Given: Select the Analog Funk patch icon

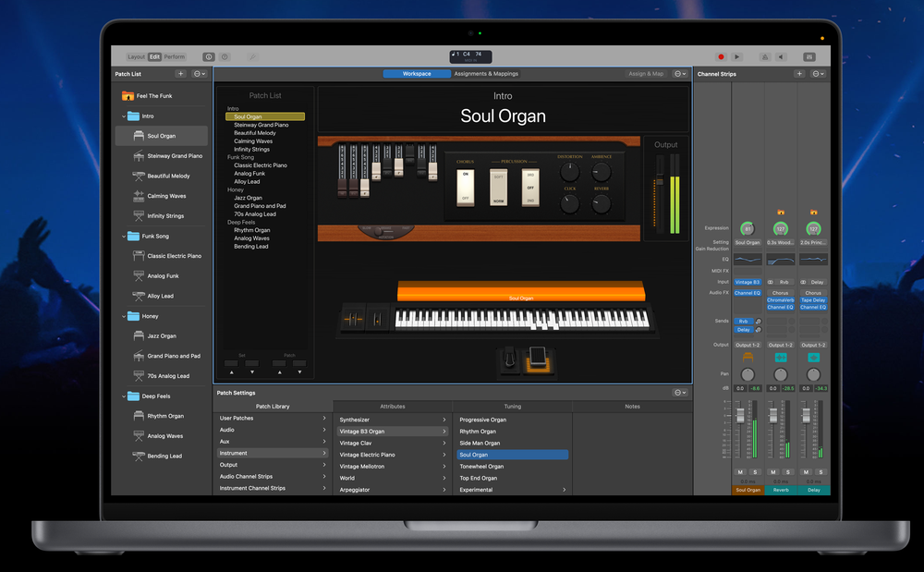Looking at the screenshot, I should pyautogui.click(x=139, y=275).
